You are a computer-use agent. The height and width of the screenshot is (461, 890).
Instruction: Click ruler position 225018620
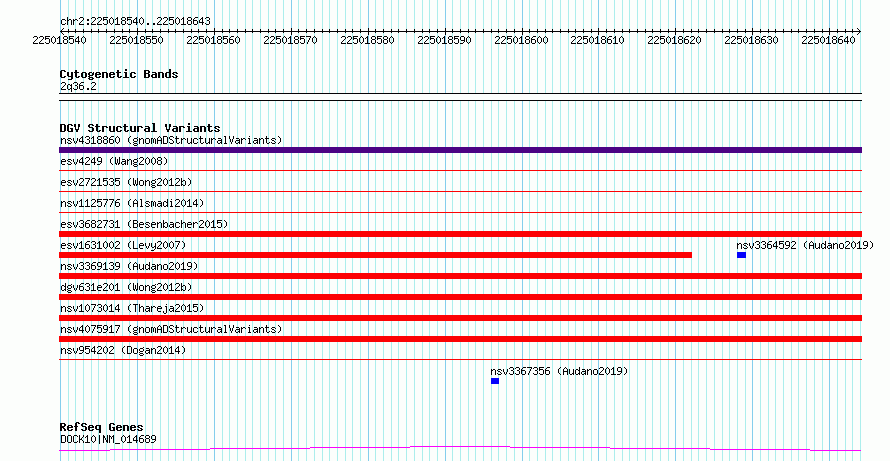(675, 40)
